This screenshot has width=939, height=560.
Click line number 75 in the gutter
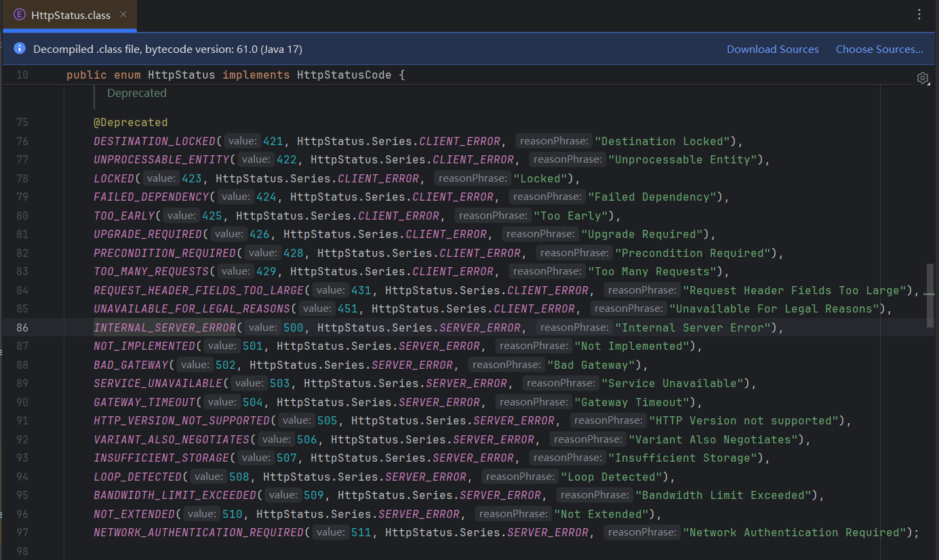pyautogui.click(x=22, y=123)
